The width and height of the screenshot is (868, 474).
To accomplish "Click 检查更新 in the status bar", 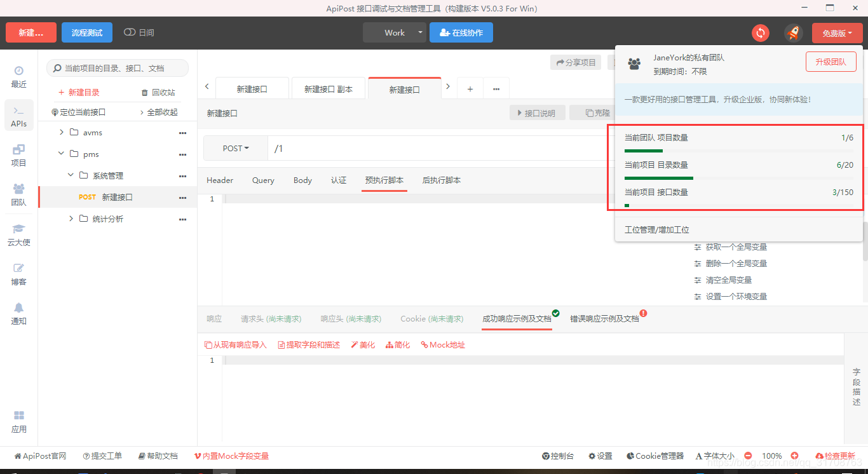I will [x=835, y=456].
